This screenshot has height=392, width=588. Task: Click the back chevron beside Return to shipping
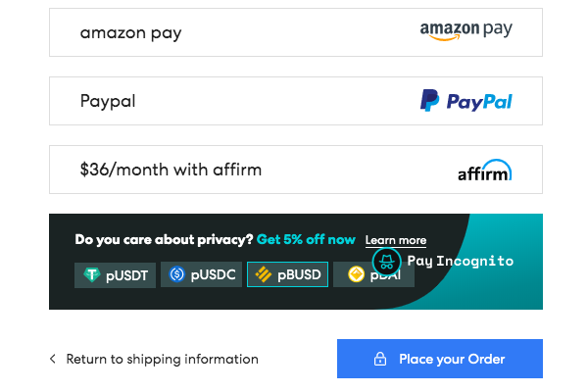coord(53,360)
